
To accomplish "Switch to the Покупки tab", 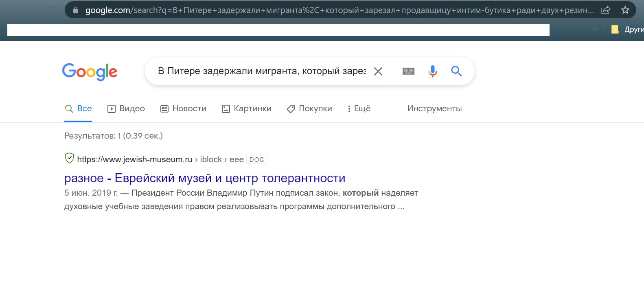I will click(309, 109).
